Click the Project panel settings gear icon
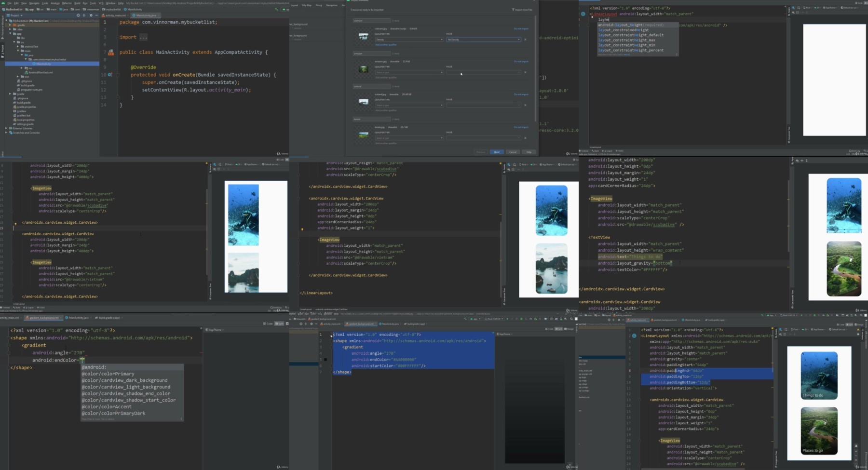This screenshot has width=868, height=470. (91, 15)
